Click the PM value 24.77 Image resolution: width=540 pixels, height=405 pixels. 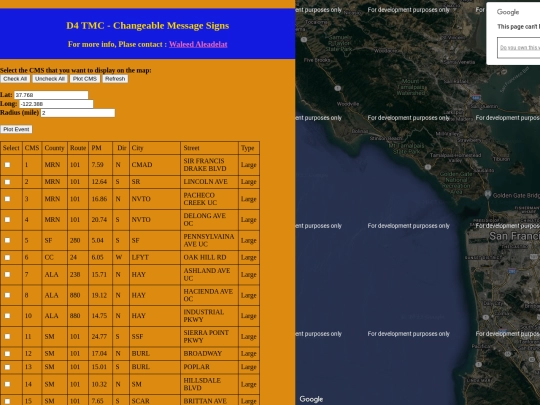(100, 336)
